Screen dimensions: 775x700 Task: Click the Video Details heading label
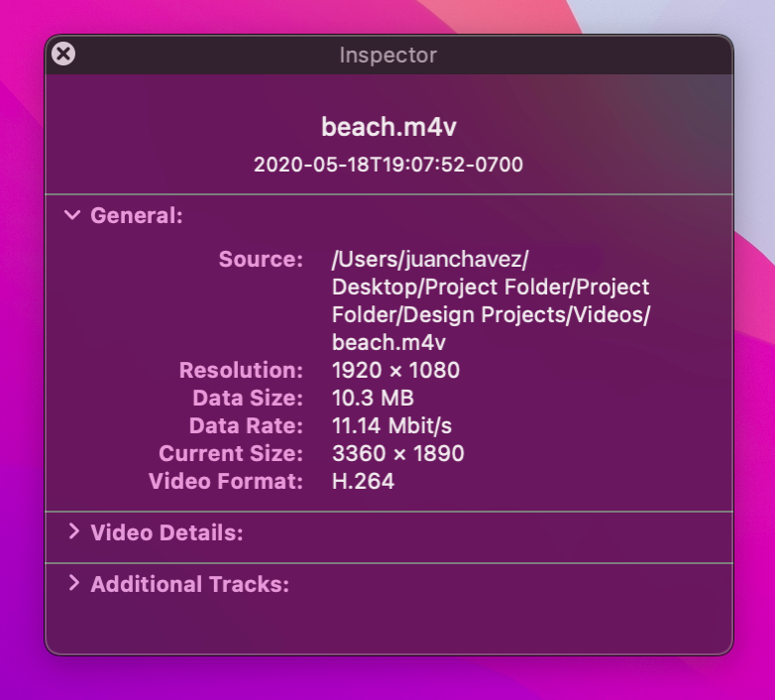(x=167, y=532)
